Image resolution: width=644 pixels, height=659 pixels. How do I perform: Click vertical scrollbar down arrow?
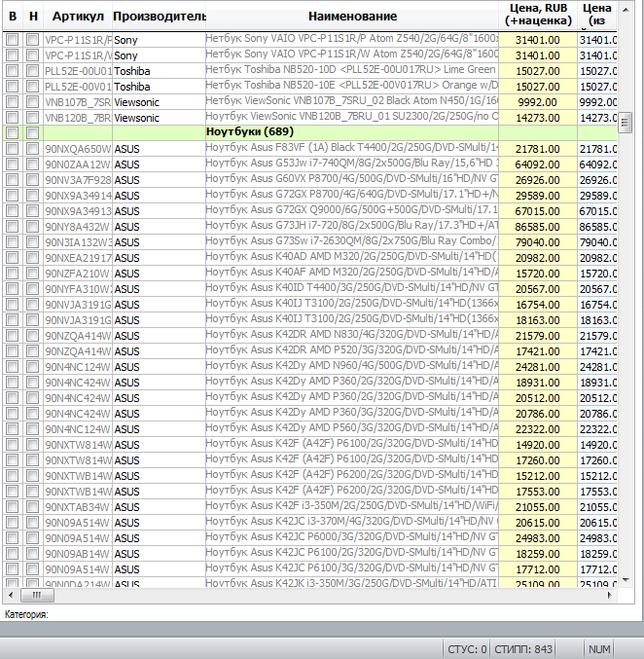[626, 580]
